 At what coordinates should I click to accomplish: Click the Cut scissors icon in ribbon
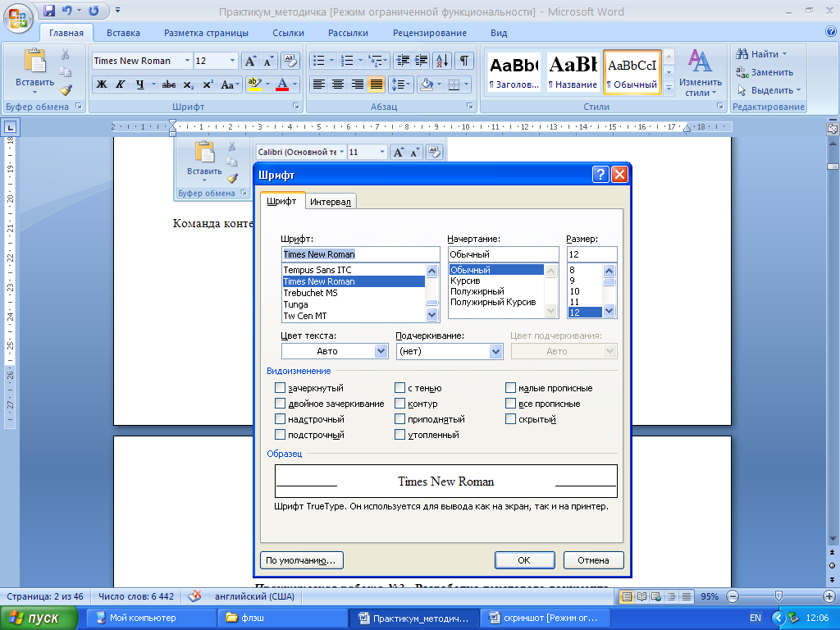(66, 54)
